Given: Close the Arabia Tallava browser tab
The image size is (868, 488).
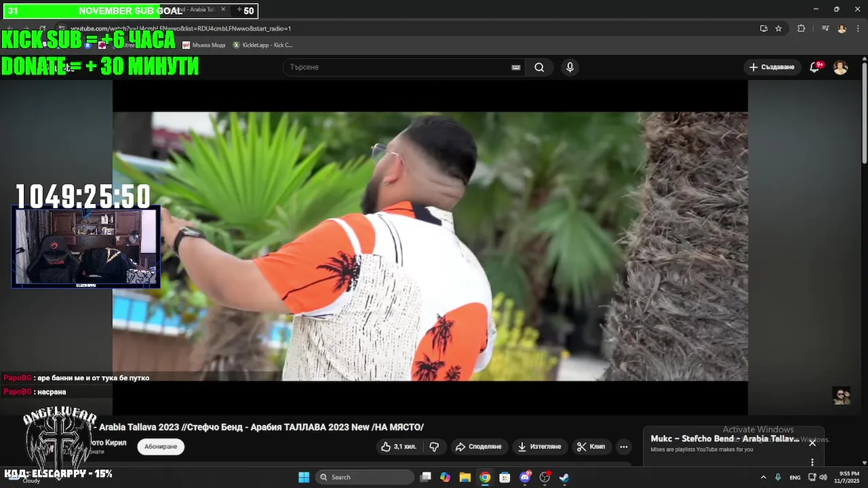Looking at the screenshot, I should pyautogui.click(x=223, y=9).
